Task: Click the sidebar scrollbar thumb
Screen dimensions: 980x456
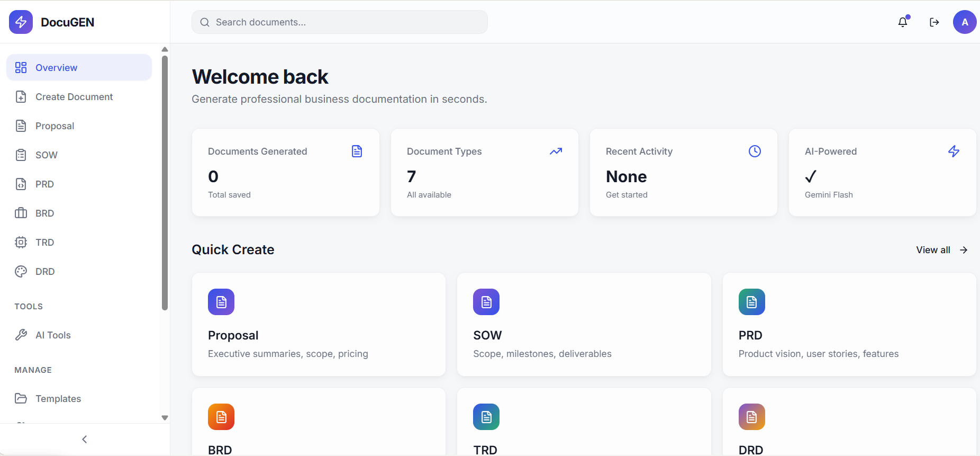Action: point(165,183)
